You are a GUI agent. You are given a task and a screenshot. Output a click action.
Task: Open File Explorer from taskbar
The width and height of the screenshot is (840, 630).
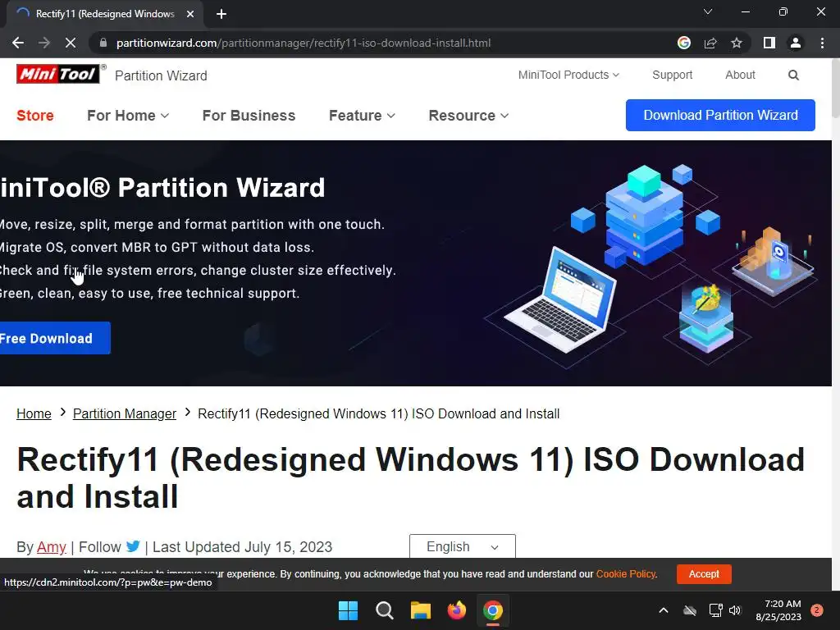pos(421,610)
